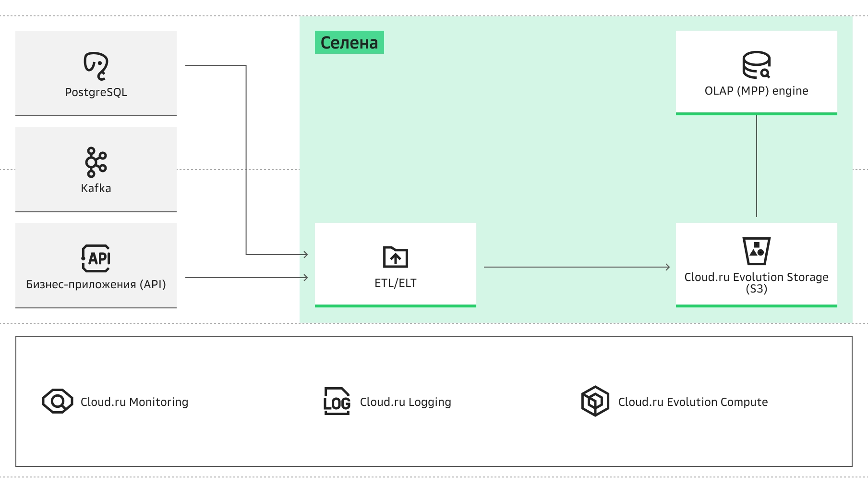Screen dimensions: 868x489
Task: Click the Cloud.ru Monitoring eye icon
Action: pyautogui.click(x=58, y=401)
